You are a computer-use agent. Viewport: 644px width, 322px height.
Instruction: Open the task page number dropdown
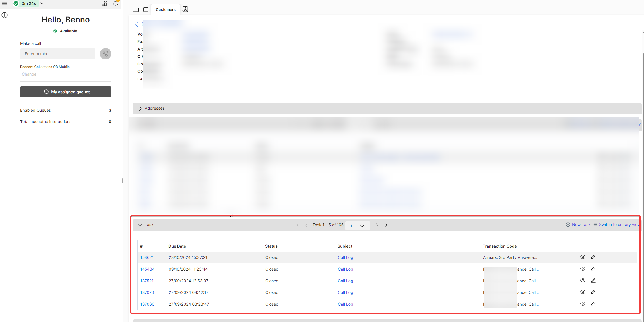358,226
